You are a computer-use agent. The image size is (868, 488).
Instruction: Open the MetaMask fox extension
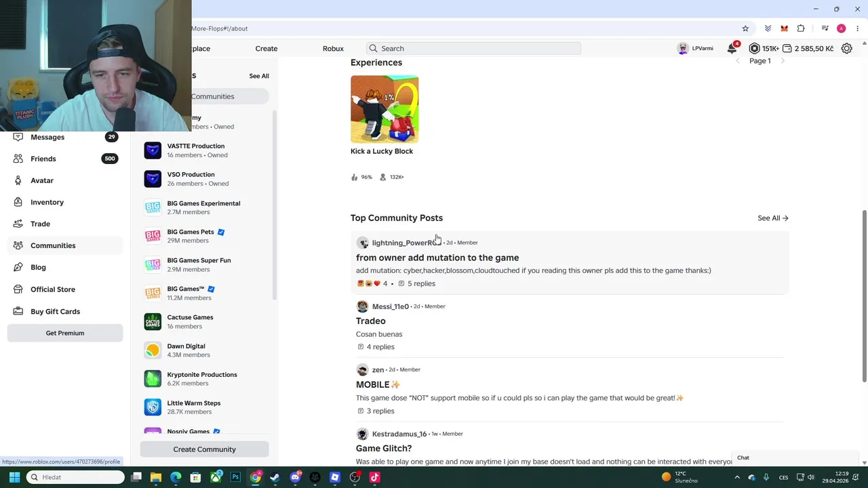pos(784,28)
